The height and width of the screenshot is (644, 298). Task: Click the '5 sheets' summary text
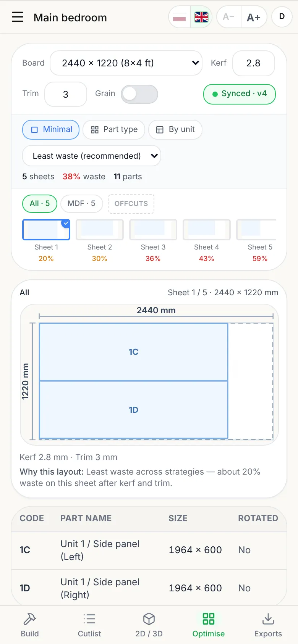tap(38, 177)
